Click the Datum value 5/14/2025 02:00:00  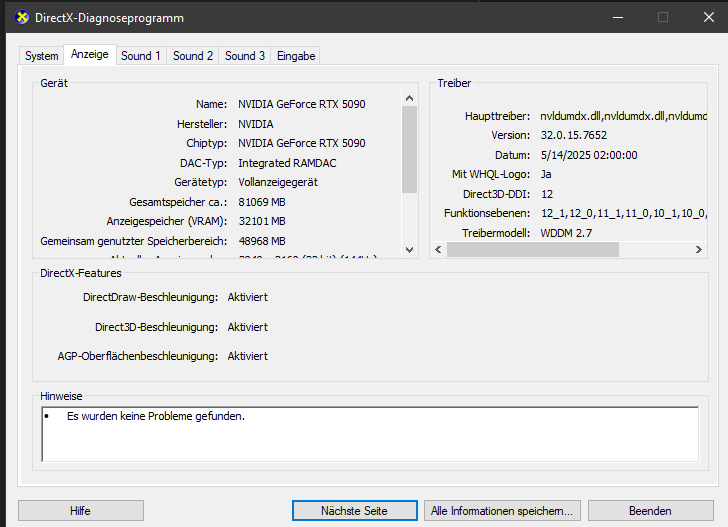(x=589, y=155)
